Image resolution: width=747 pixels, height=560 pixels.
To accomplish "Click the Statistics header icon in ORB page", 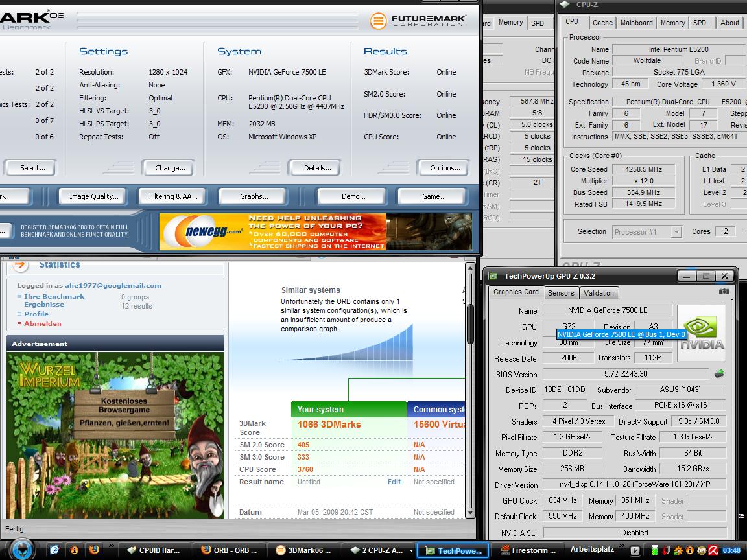I will [x=21, y=264].
